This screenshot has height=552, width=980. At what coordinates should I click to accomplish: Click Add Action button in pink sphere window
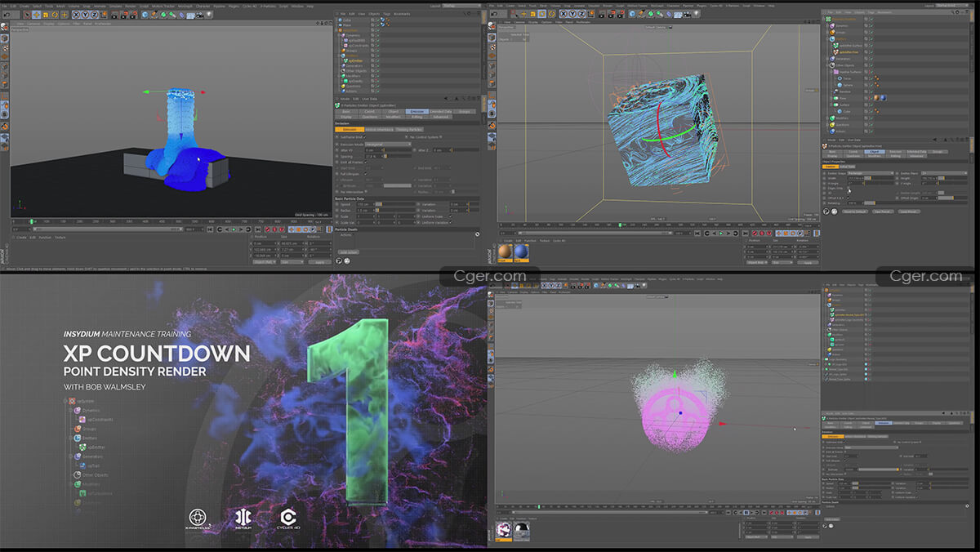click(x=832, y=519)
